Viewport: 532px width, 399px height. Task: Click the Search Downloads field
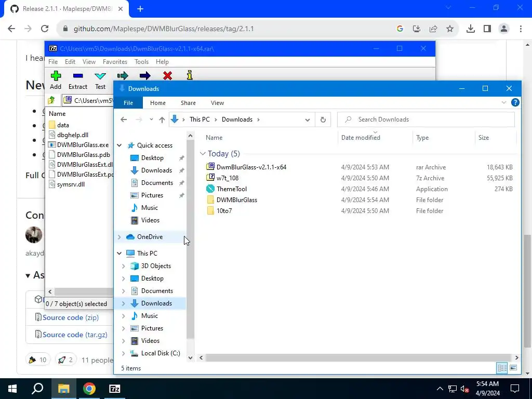click(426, 119)
